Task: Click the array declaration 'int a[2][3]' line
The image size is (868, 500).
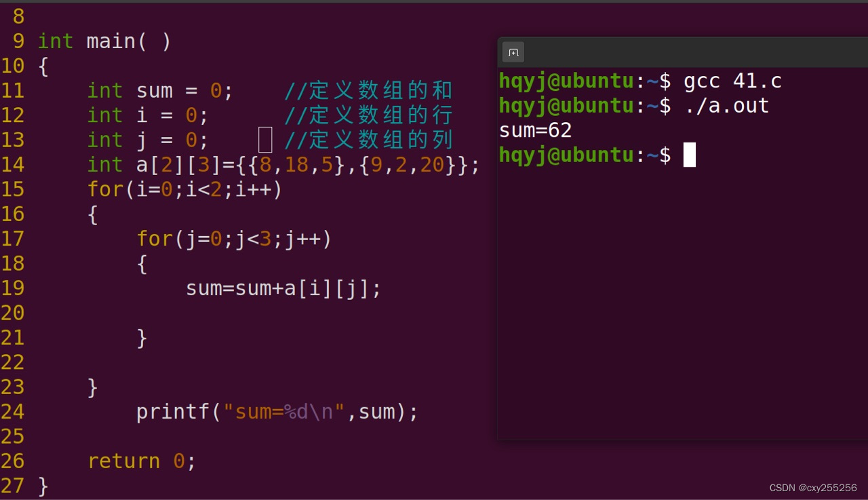Action: (283, 165)
